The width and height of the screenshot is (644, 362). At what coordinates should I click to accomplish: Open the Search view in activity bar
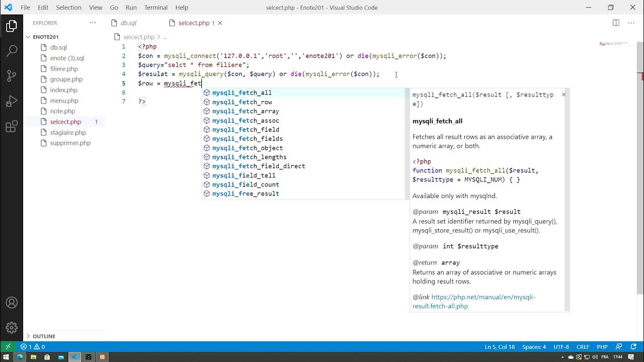pyautogui.click(x=12, y=51)
